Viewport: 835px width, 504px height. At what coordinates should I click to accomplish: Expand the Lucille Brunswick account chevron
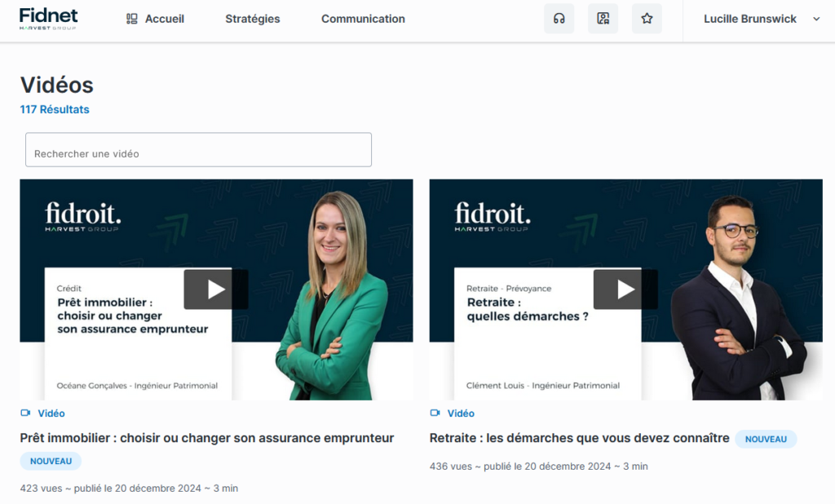pos(815,20)
